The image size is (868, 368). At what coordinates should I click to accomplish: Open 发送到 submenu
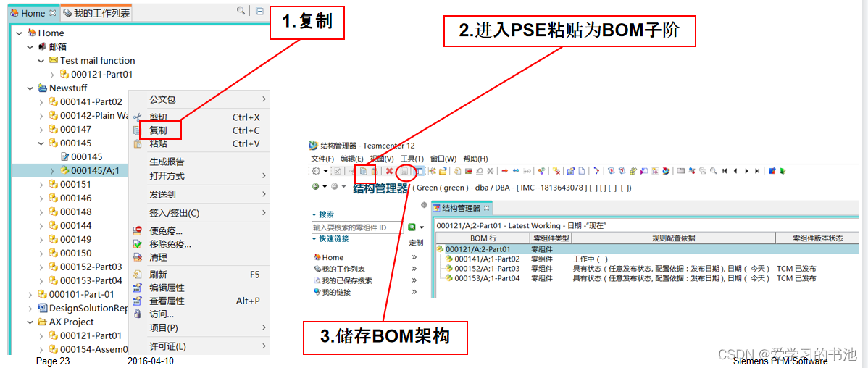point(199,194)
